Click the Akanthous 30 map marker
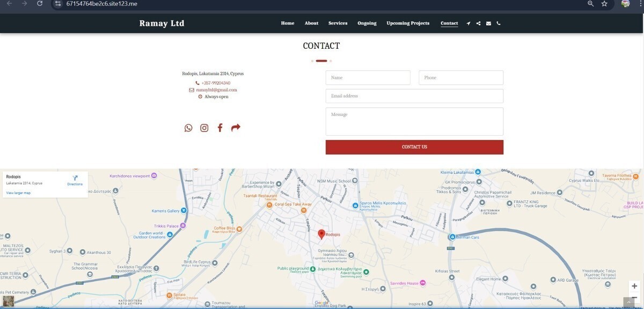 click(x=83, y=252)
